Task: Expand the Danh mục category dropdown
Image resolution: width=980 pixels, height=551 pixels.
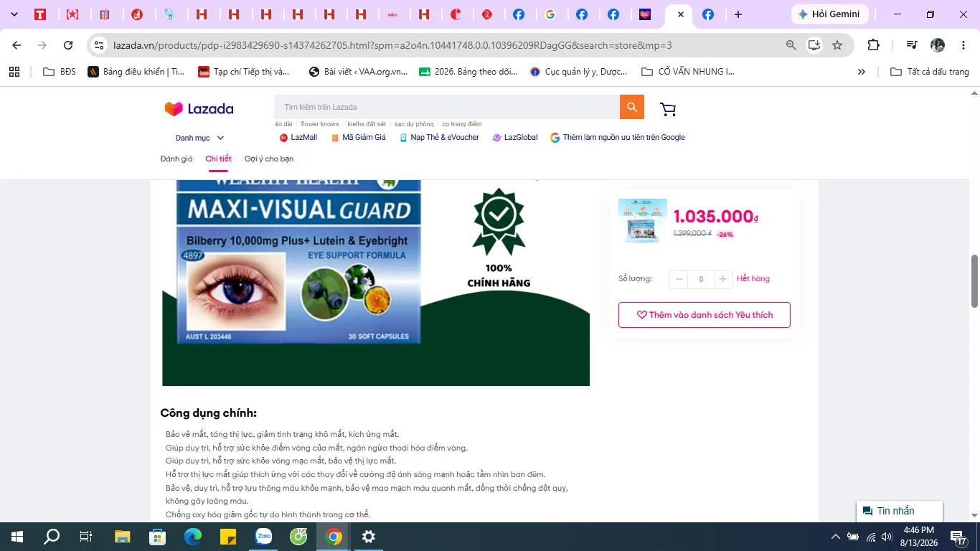Action: (200, 138)
